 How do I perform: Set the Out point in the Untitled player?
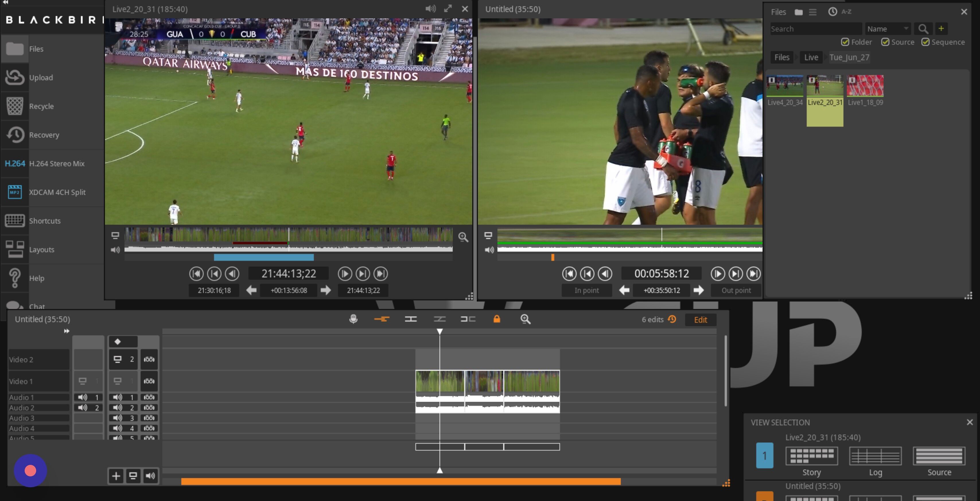(x=735, y=290)
